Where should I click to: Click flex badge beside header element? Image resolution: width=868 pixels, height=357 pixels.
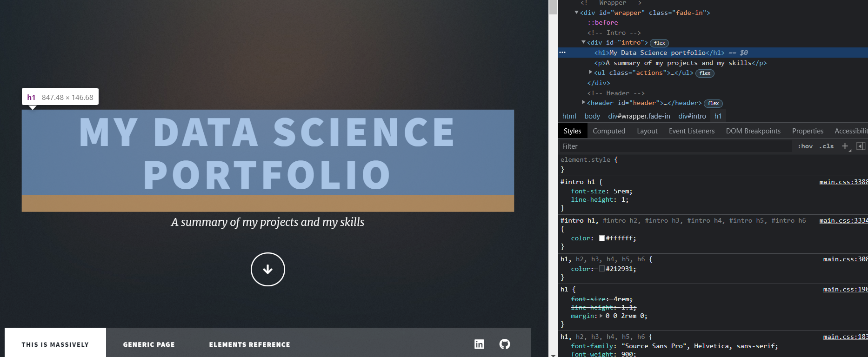pos(713,103)
